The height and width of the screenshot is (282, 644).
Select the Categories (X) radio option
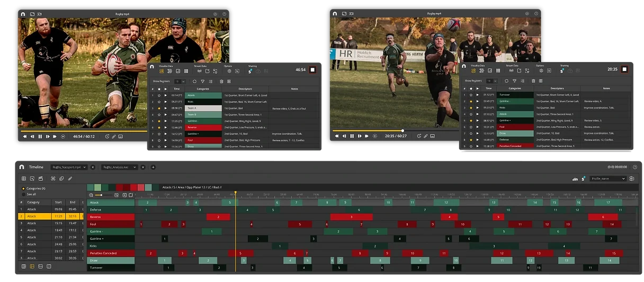coord(23,188)
